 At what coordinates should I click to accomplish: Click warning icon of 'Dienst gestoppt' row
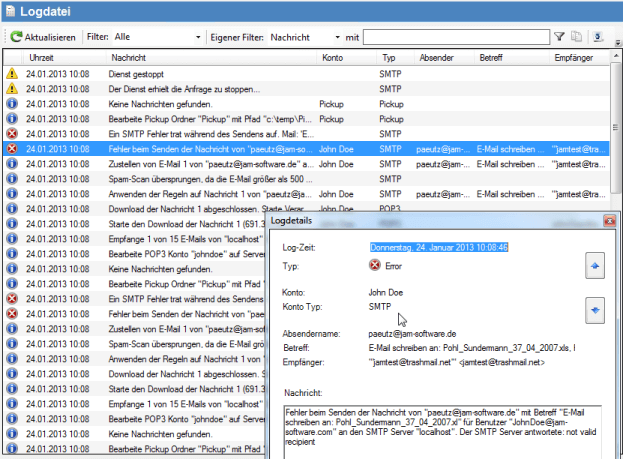(12, 74)
